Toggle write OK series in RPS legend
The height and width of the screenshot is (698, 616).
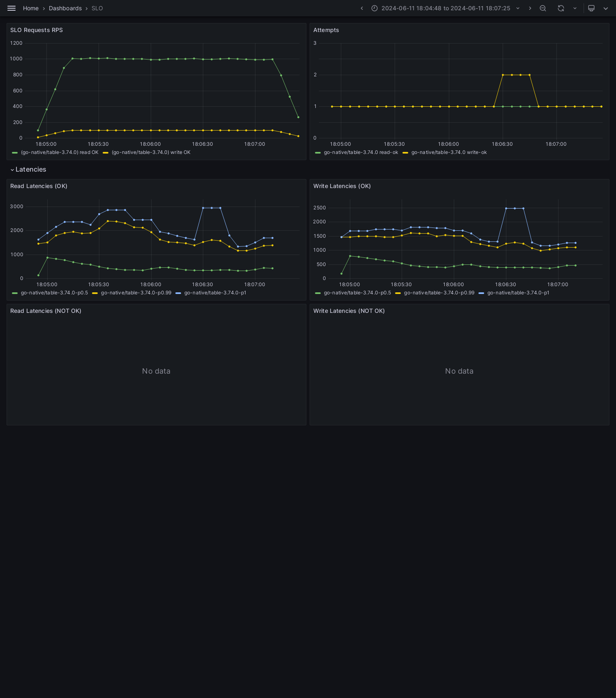[151, 152]
